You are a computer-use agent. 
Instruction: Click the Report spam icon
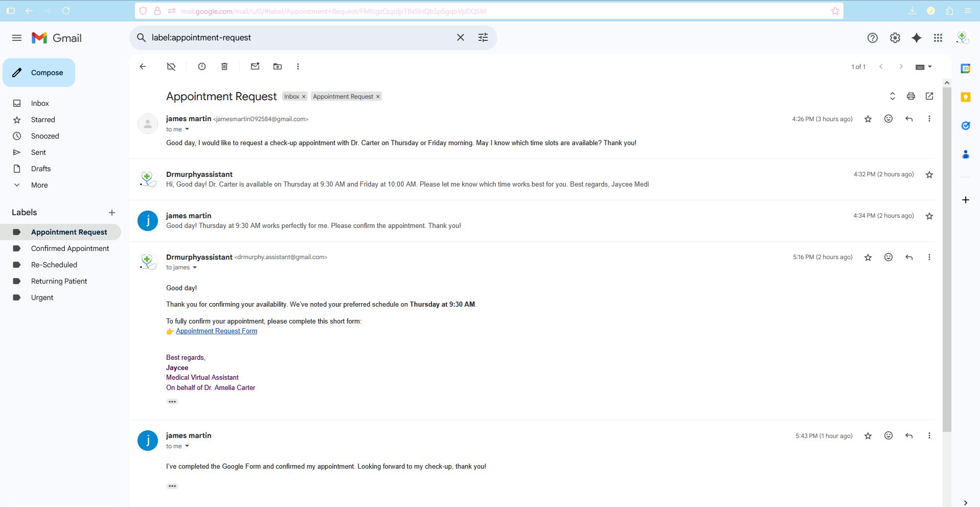(x=202, y=66)
